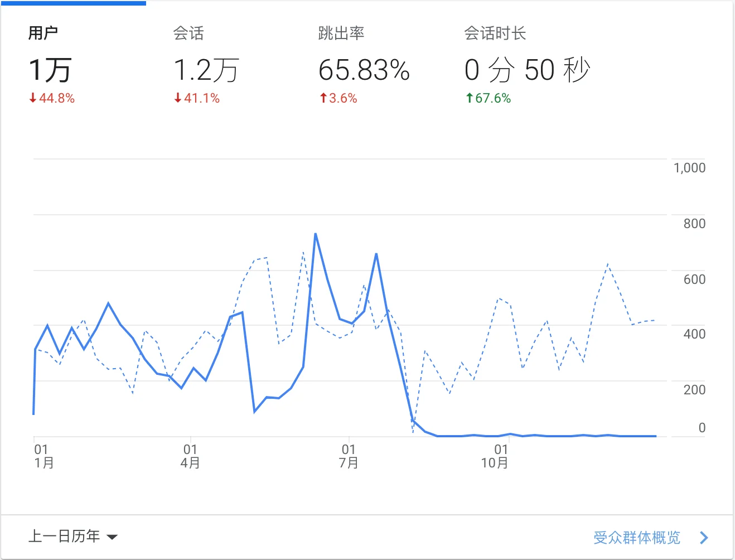
Task: Click the chevron right of 受众群体概览
Action: (x=704, y=538)
